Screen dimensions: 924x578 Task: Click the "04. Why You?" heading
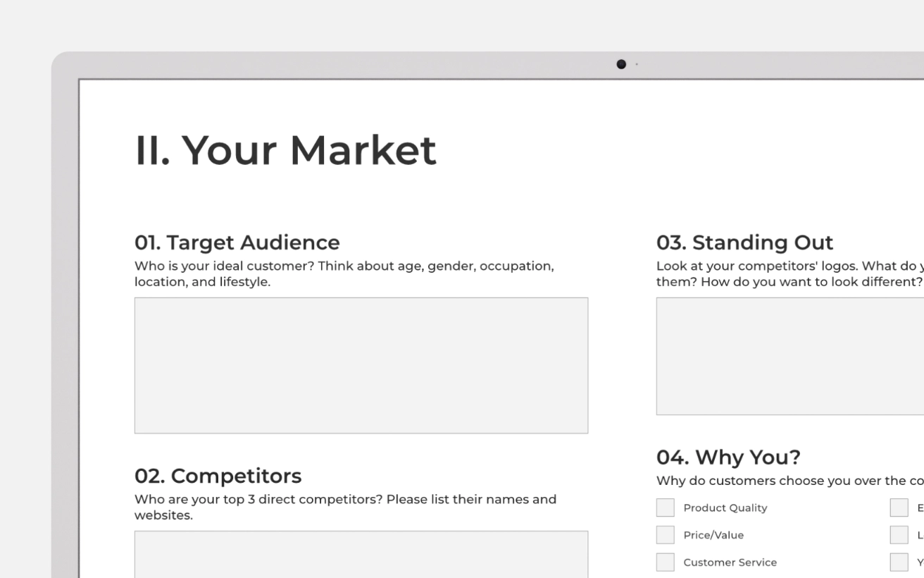pos(728,457)
